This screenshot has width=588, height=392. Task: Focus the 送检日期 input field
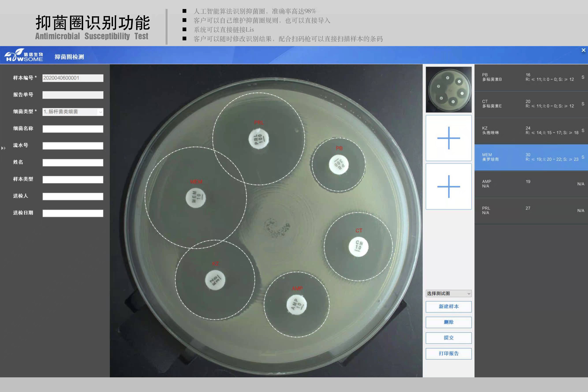[73, 213]
